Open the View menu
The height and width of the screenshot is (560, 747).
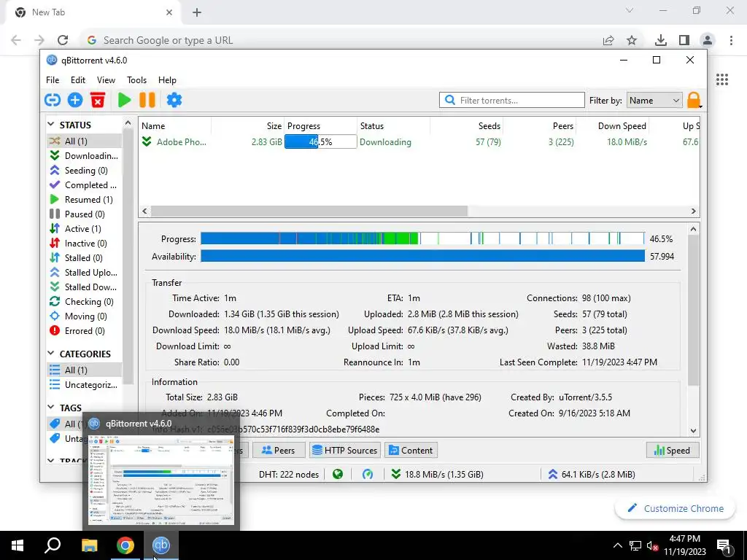click(x=106, y=80)
